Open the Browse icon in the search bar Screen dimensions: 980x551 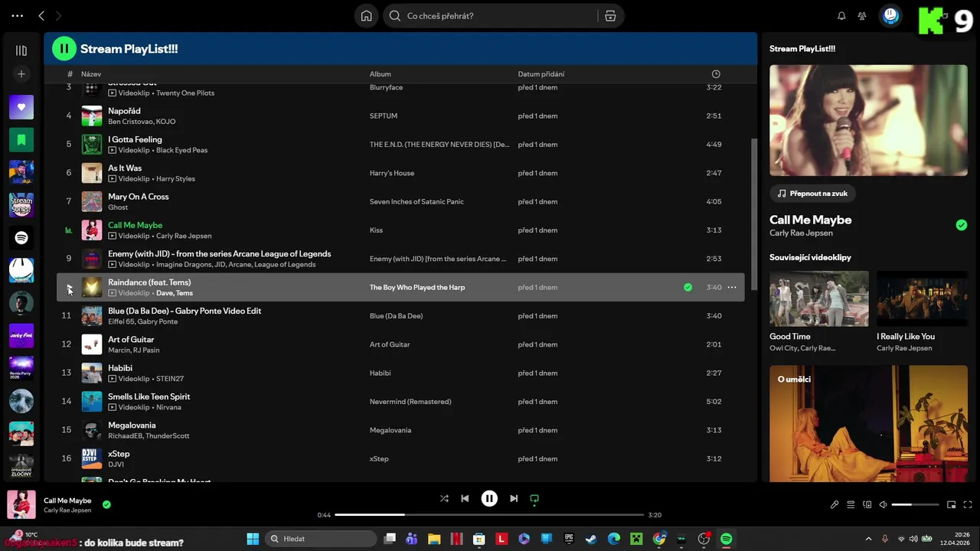coord(610,15)
